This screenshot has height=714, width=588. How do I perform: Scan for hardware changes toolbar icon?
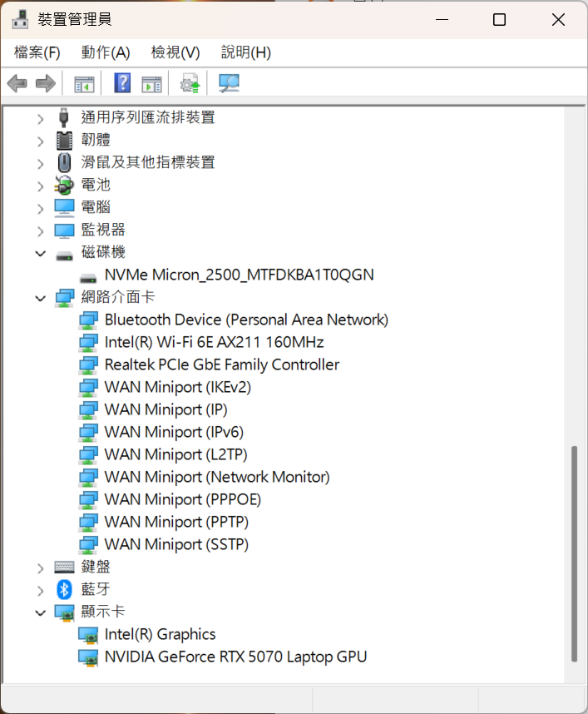tap(229, 83)
